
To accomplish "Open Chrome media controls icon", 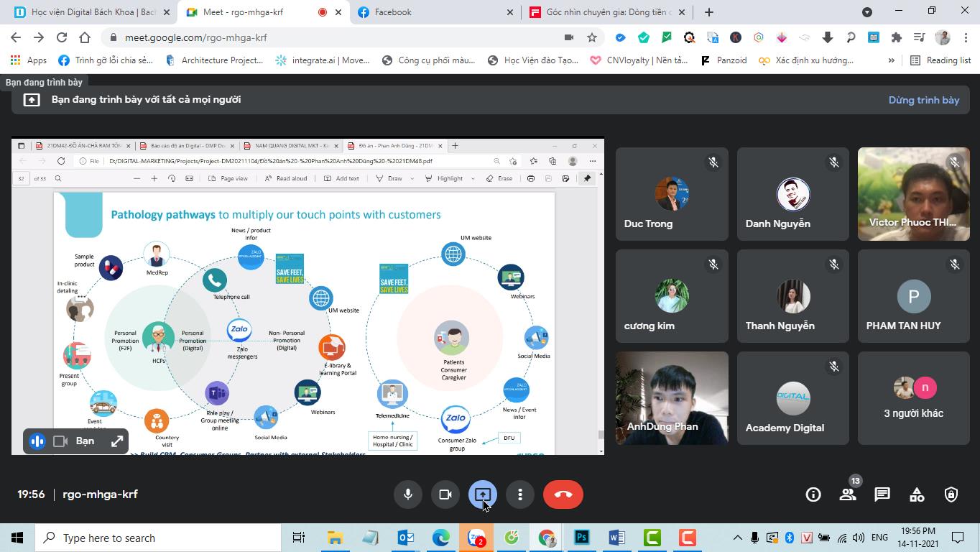I will [919, 37].
